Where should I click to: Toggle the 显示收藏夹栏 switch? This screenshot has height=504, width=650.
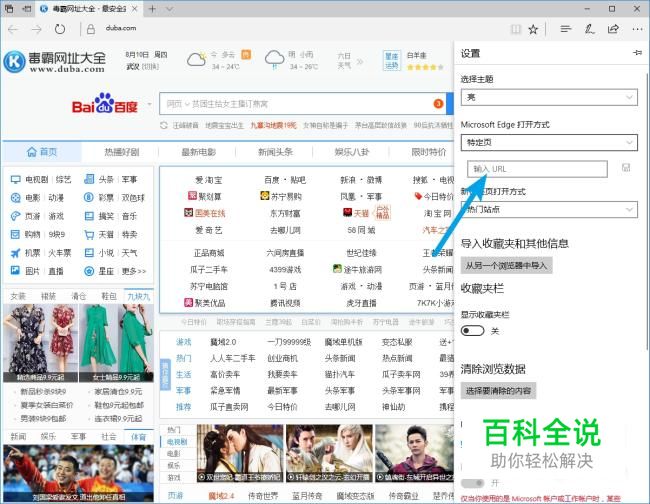click(473, 331)
